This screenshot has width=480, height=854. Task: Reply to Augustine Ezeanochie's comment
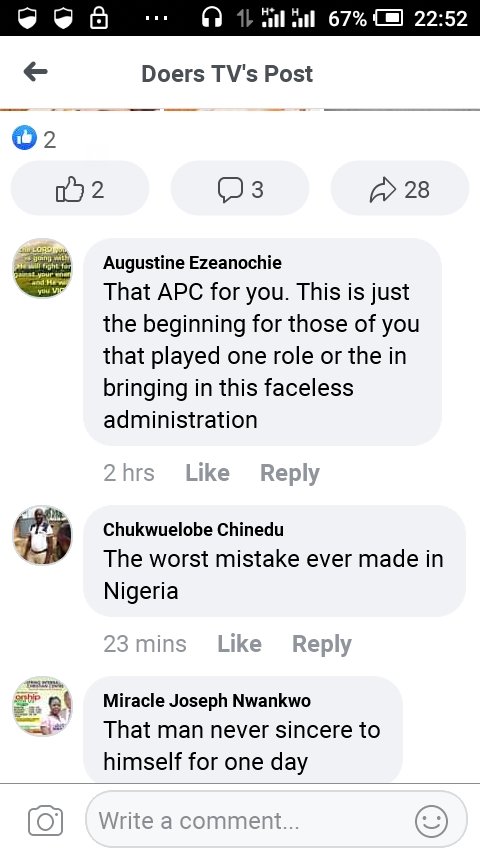tap(289, 473)
